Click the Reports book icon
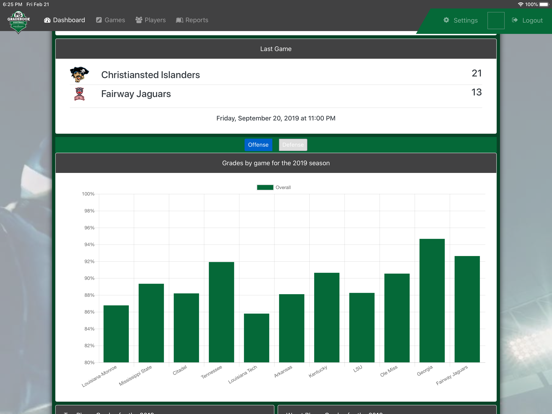The height and width of the screenshot is (414, 552). tap(180, 20)
